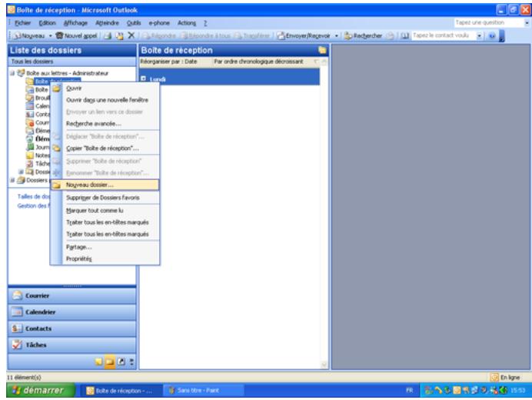
Task: Click the Réorganiser par : Date header
Action: click(168, 62)
